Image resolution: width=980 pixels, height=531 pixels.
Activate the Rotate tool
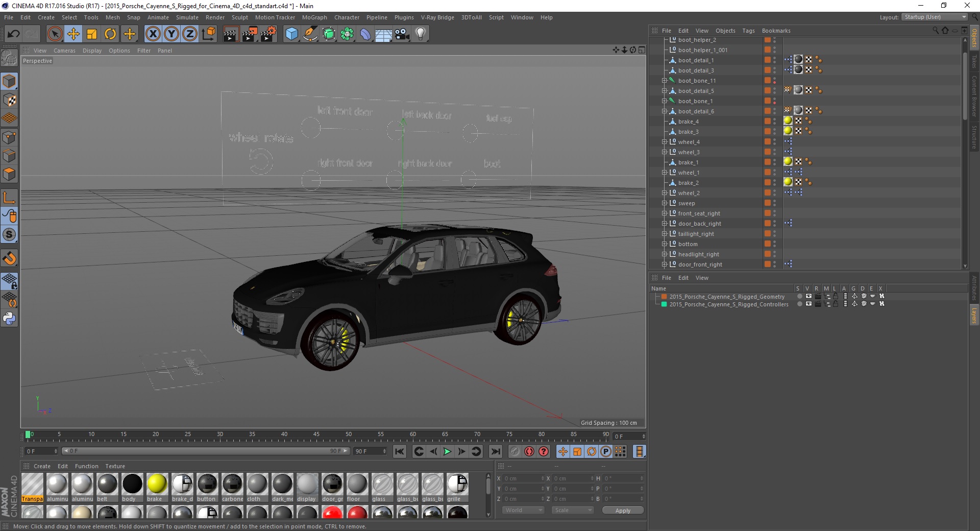(110, 34)
